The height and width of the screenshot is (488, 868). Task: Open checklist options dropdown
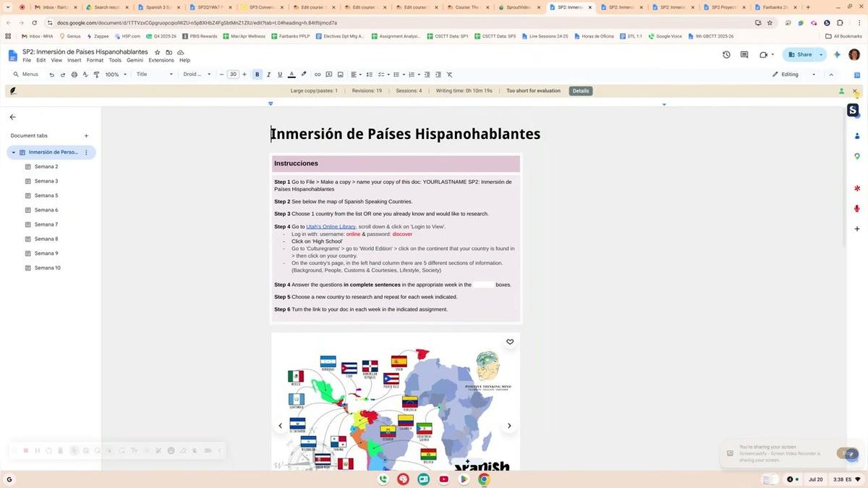point(383,75)
